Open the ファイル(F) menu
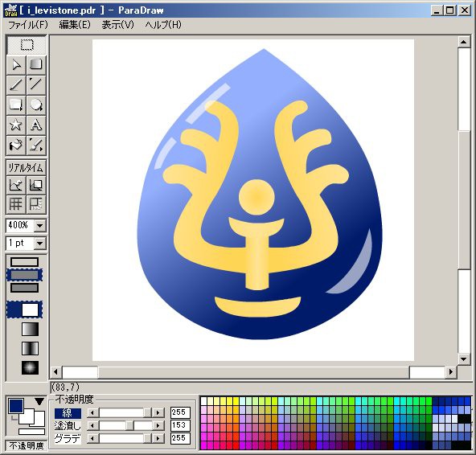 tap(28, 25)
